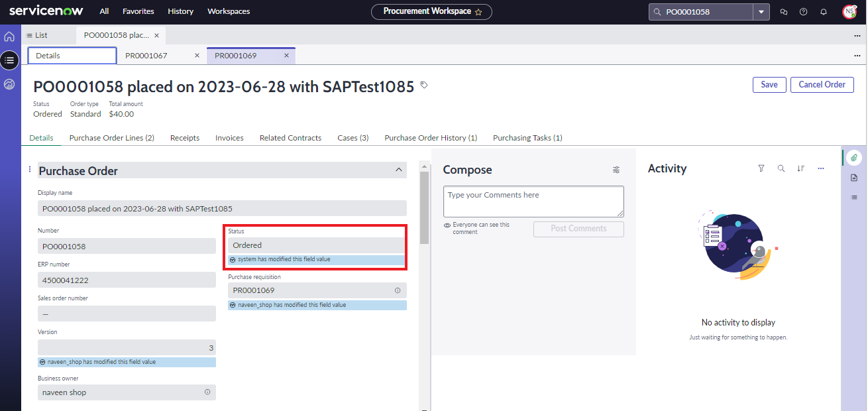Open the document templates side panel icon
Viewport: 868px width, 411px height.
pyautogui.click(x=854, y=178)
